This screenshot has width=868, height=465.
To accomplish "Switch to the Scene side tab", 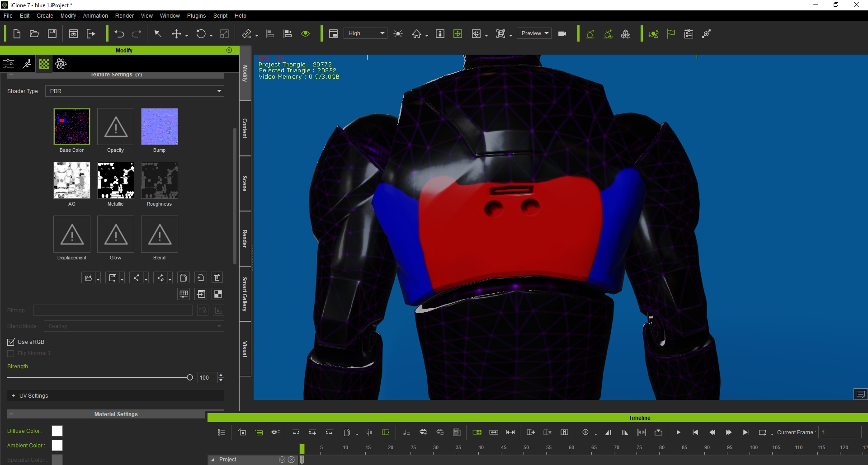I will (x=245, y=183).
